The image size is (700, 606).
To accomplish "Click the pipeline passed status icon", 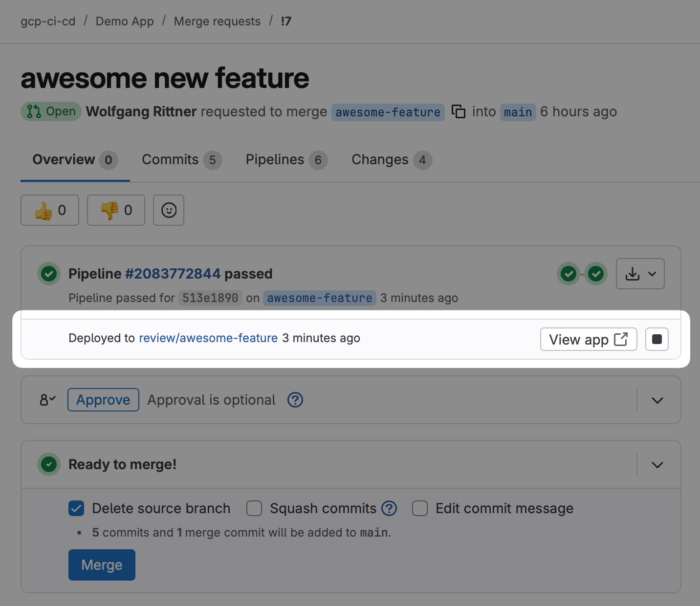I will (x=49, y=274).
